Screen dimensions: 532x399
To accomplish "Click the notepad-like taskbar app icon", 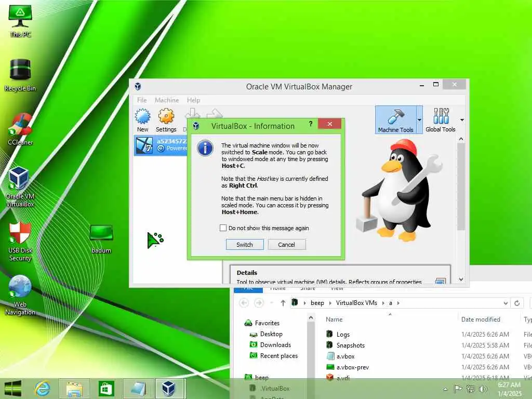I will click(x=139, y=389).
